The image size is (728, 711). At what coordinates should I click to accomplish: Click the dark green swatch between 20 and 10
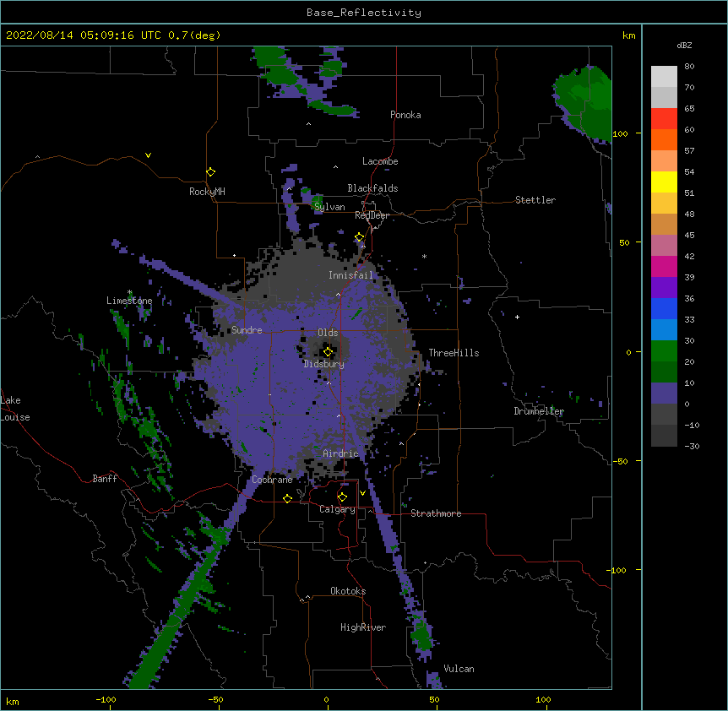(x=664, y=372)
